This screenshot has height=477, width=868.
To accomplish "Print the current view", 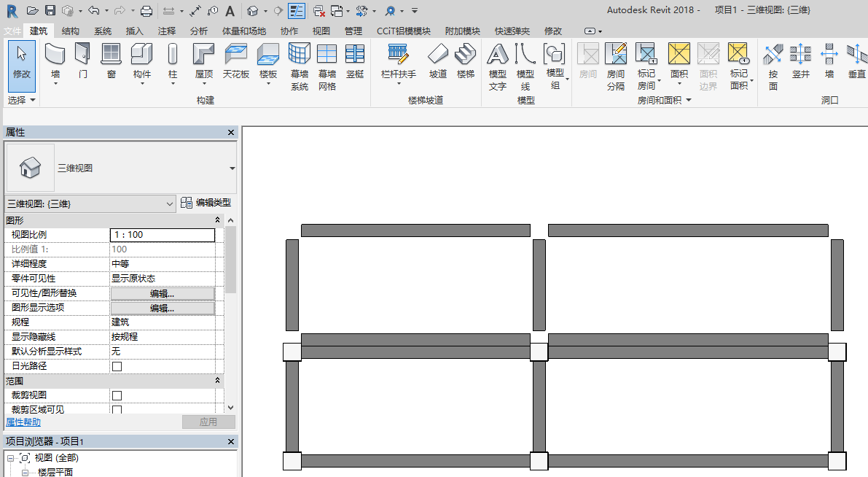I will (146, 10).
